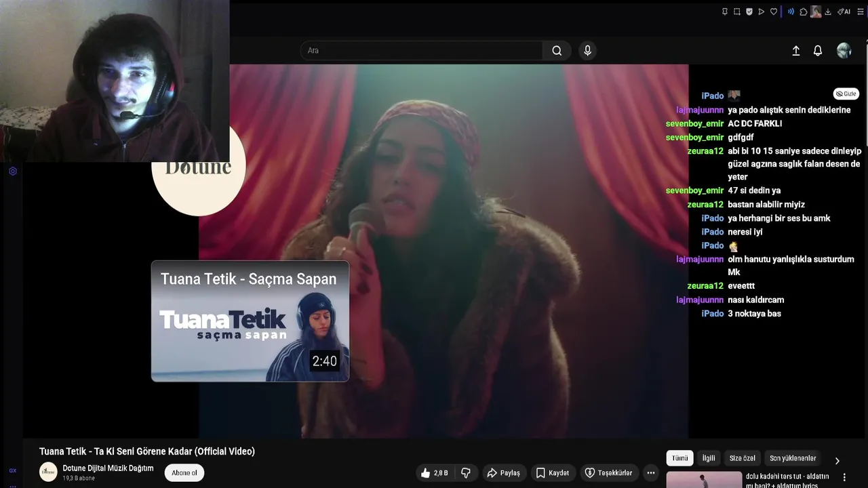Open the upload/create video icon
The image size is (868, 488).
pos(796,51)
